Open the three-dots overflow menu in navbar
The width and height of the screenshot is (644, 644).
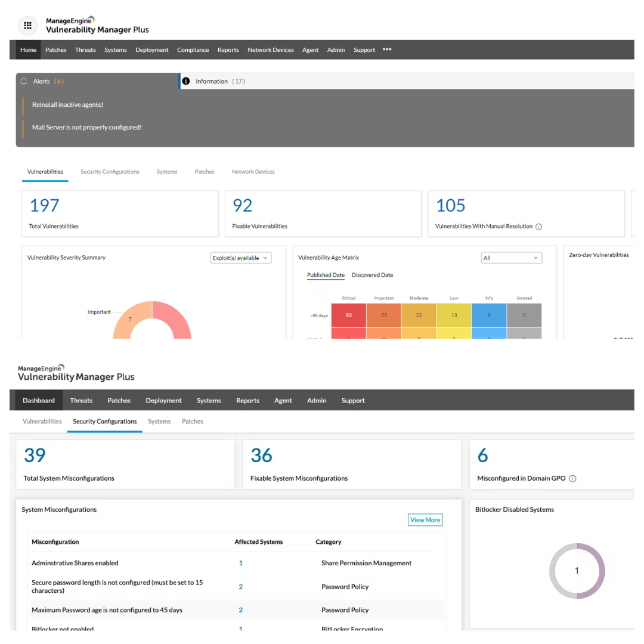(x=387, y=49)
